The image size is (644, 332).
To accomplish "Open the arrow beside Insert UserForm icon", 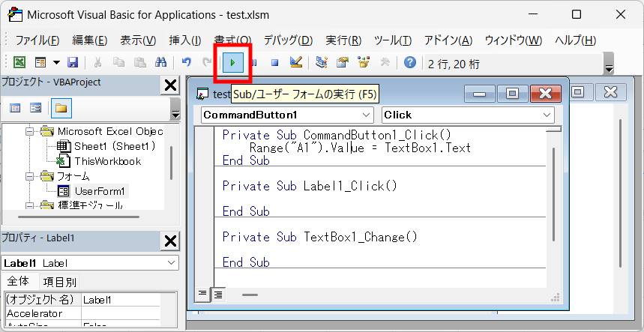I will [56, 63].
